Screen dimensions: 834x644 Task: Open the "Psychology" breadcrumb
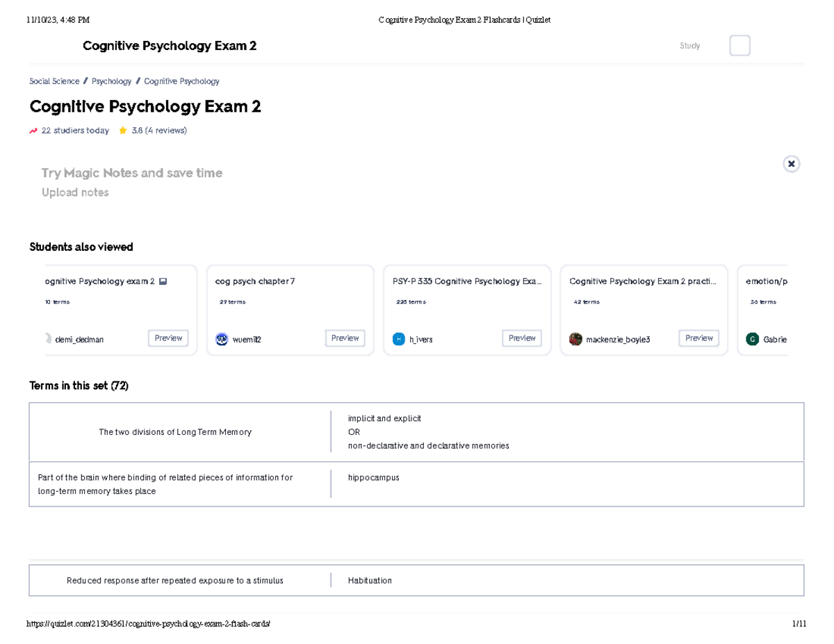click(x=111, y=81)
